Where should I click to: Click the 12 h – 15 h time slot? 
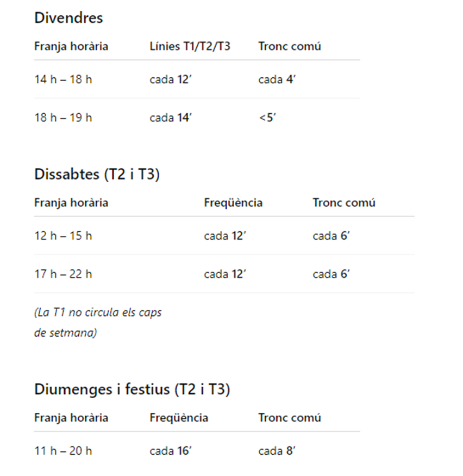(63, 236)
